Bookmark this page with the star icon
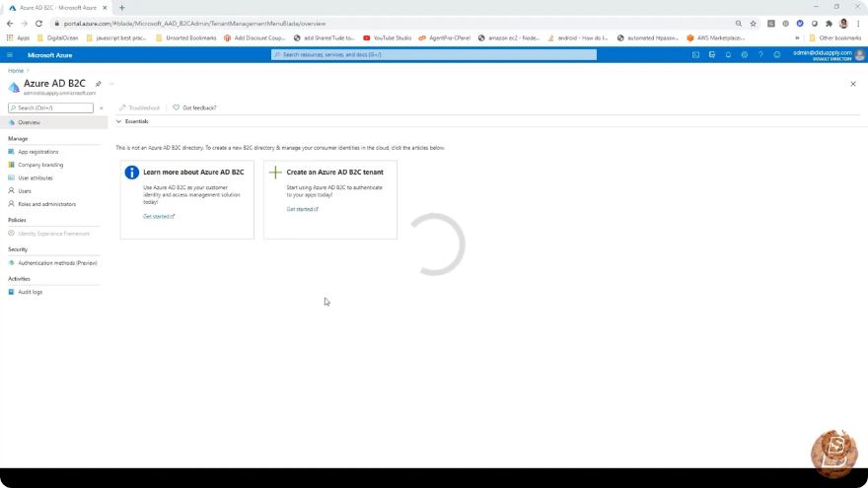Image resolution: width=868 pixels, height=488 pixels. click(753, 24)
